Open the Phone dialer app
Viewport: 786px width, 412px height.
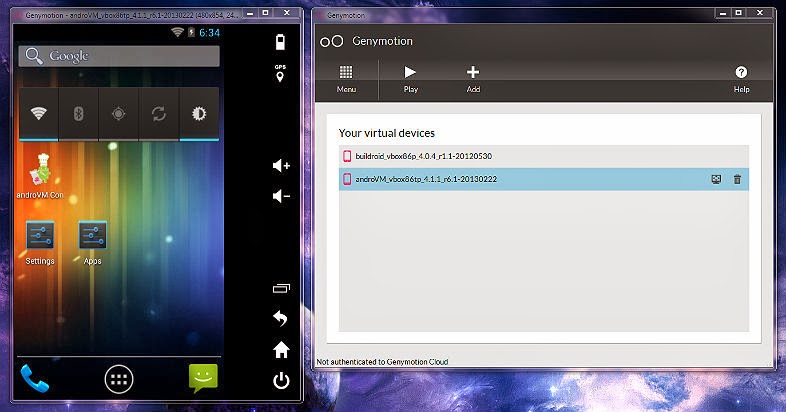(35, 379)
